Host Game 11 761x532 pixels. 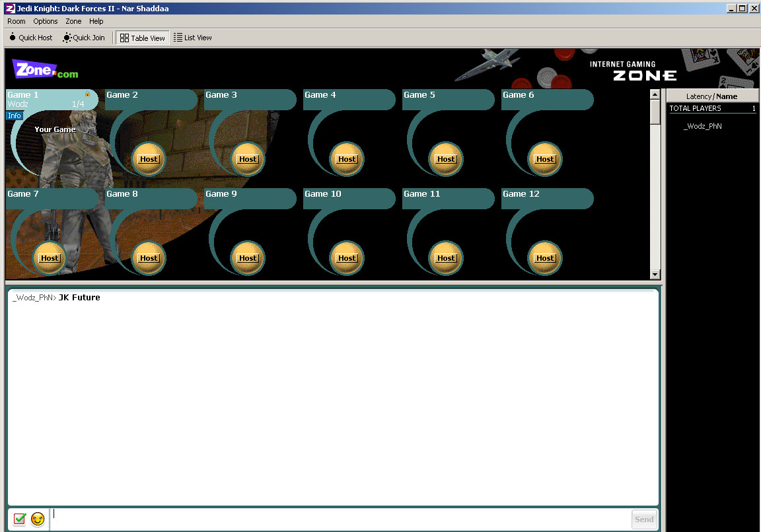[x=445, y=258]
